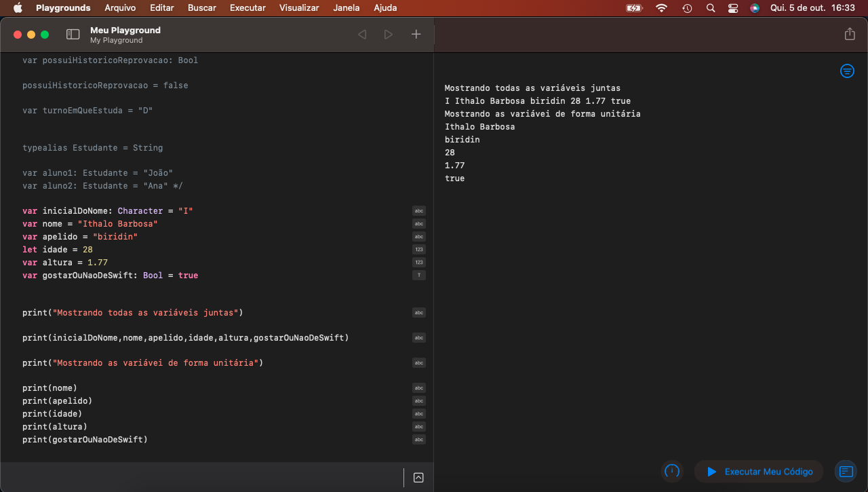Screen dimensions: 868x492
Task: Click console output line '1.77'
Action: [455, 166]
